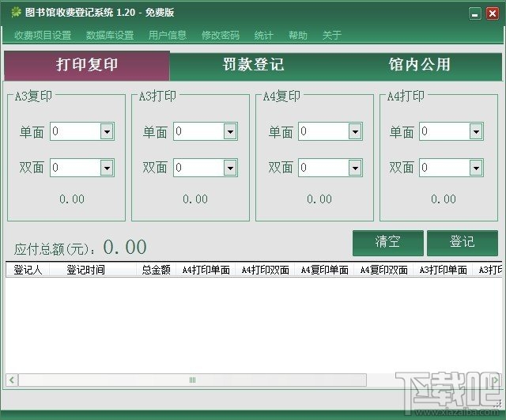The width and height of the screenshot is (506, 420).
Task: Expand A3打印 双面 dropdown arrow
Action: point(230,168)
